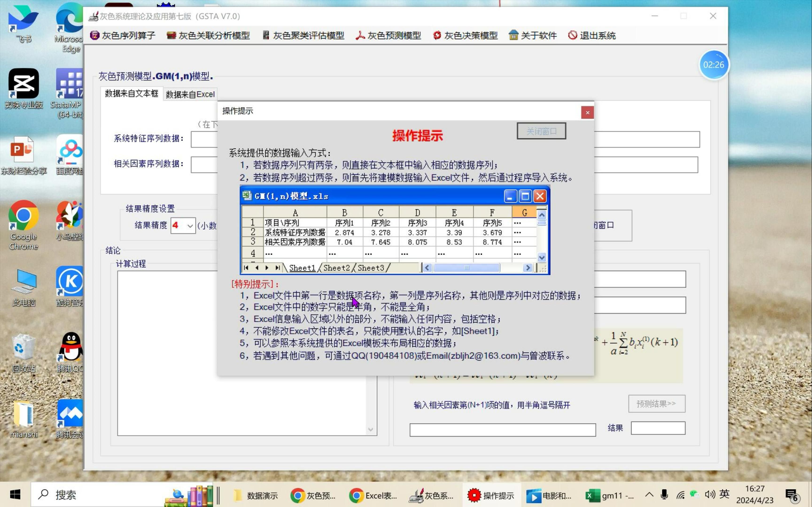The image size is (812, 507).
Task: Close 操作提示 dialog red X
Action: tap(588, 112)
